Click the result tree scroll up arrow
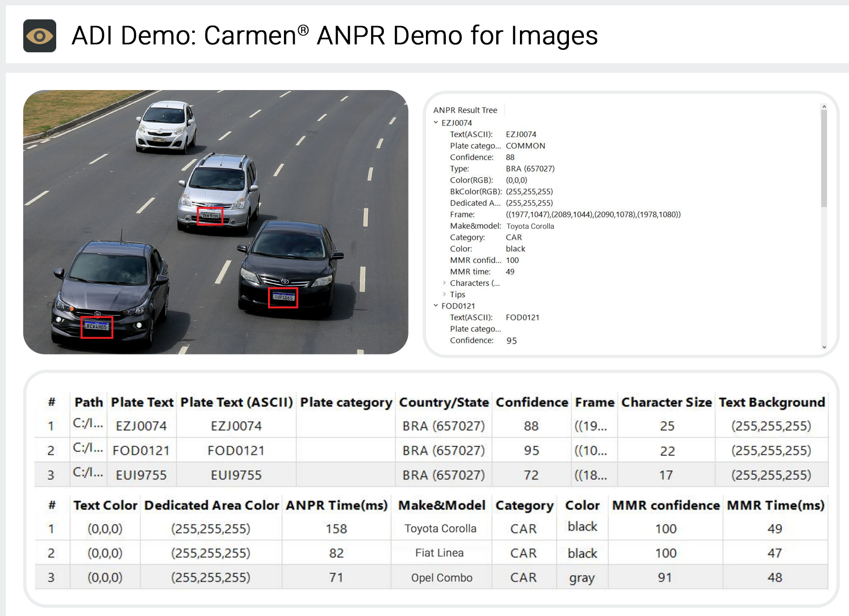 [824, 107]
